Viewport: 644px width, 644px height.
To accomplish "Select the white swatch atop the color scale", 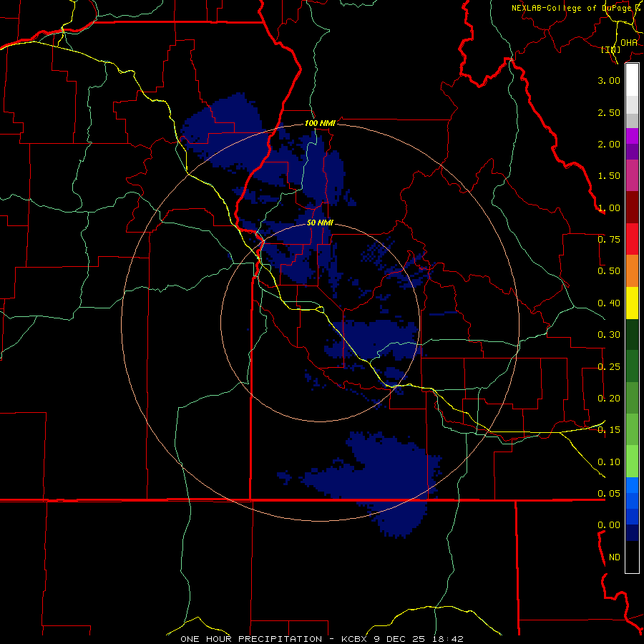I will (x=632, y=79).
